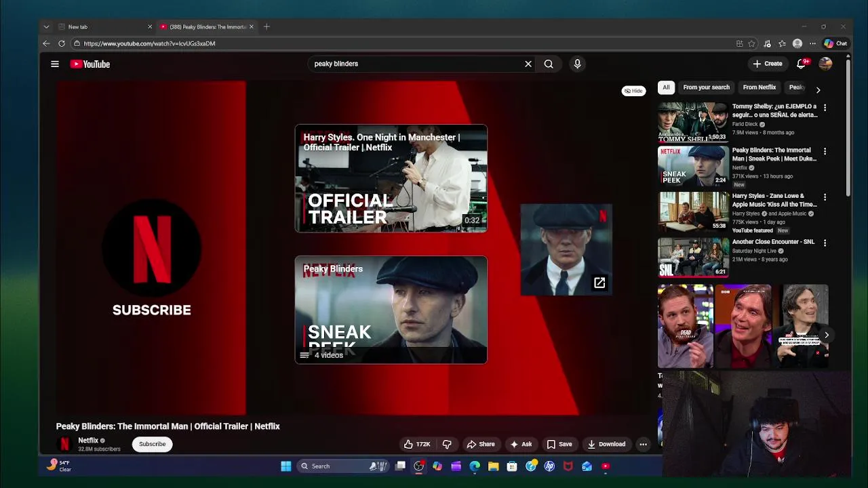Open YouTube notifications bell
The image size is (868, 488).
802,64
